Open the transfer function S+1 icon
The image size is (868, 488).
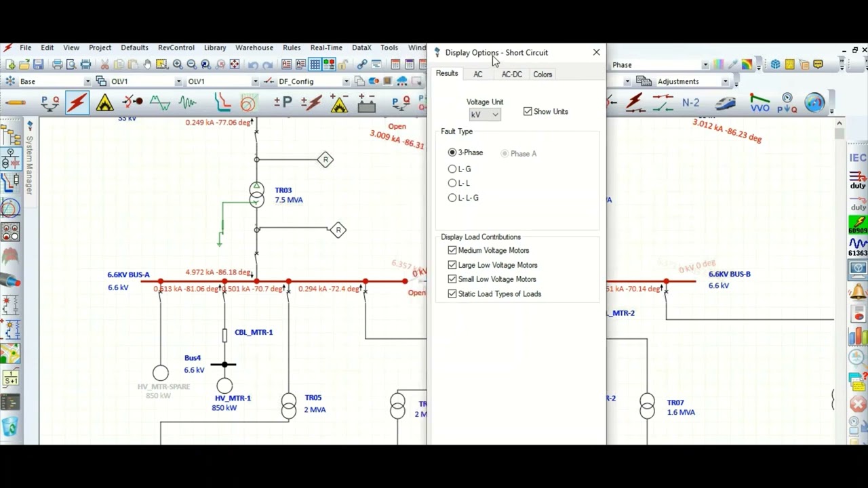[10, 379]
